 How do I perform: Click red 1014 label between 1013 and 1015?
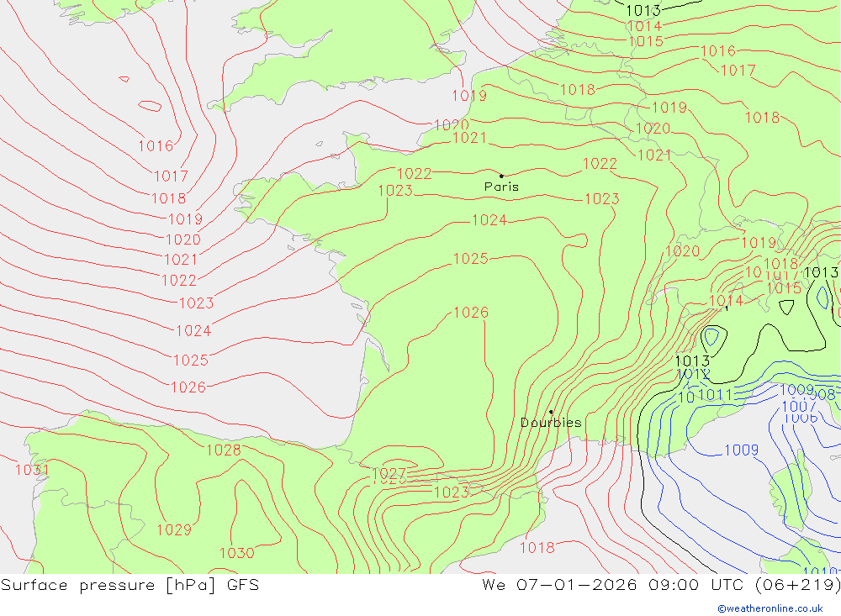tap(645, 26)
